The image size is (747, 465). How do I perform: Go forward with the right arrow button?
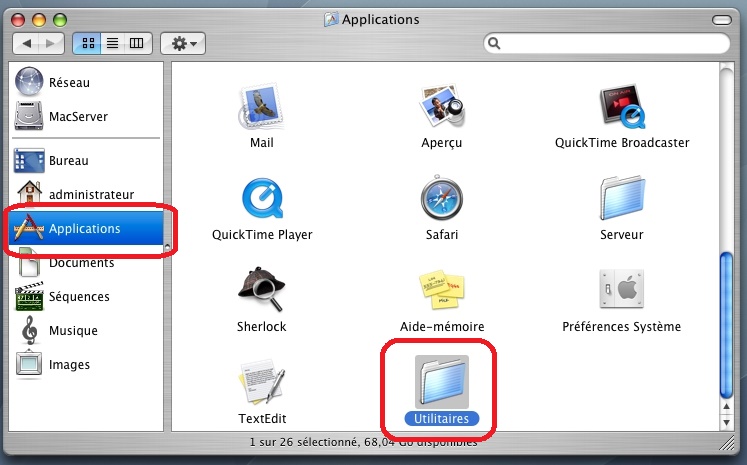pyautogui.click(x=50, y=43)
